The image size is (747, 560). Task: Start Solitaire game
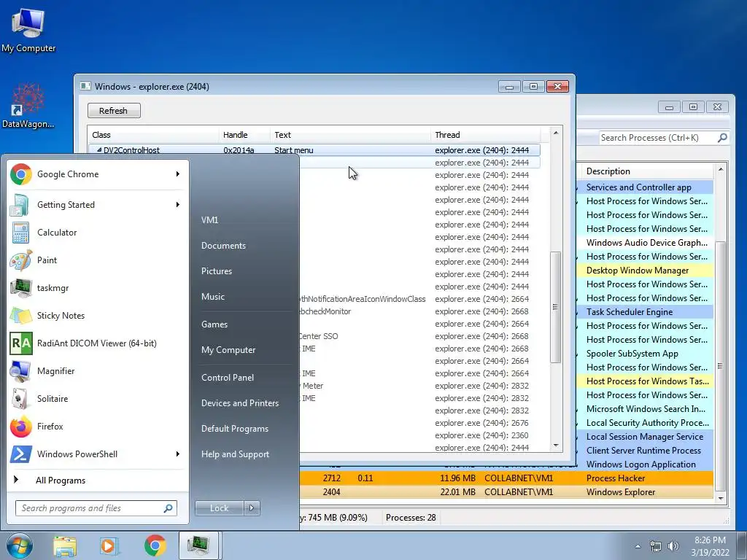pos(97,399)
